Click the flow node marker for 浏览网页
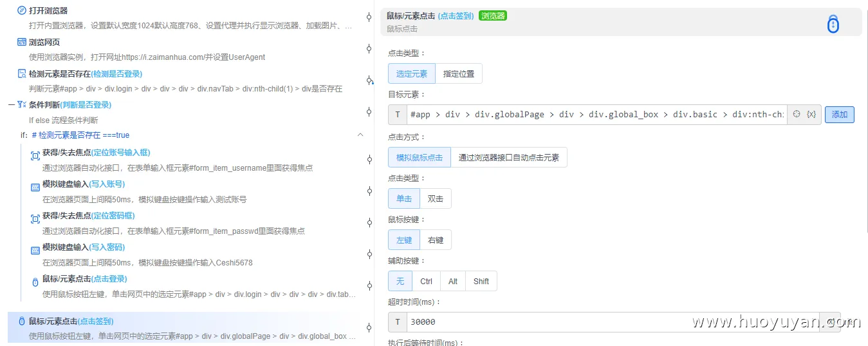868x346 pixels. coord(369,49)
